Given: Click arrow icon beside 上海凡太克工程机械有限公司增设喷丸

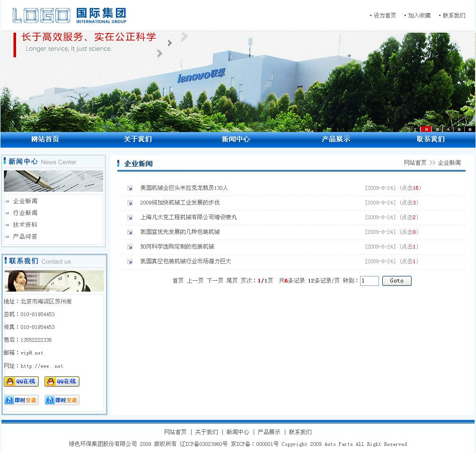Looking at the screenshot, I should (130, 217).
